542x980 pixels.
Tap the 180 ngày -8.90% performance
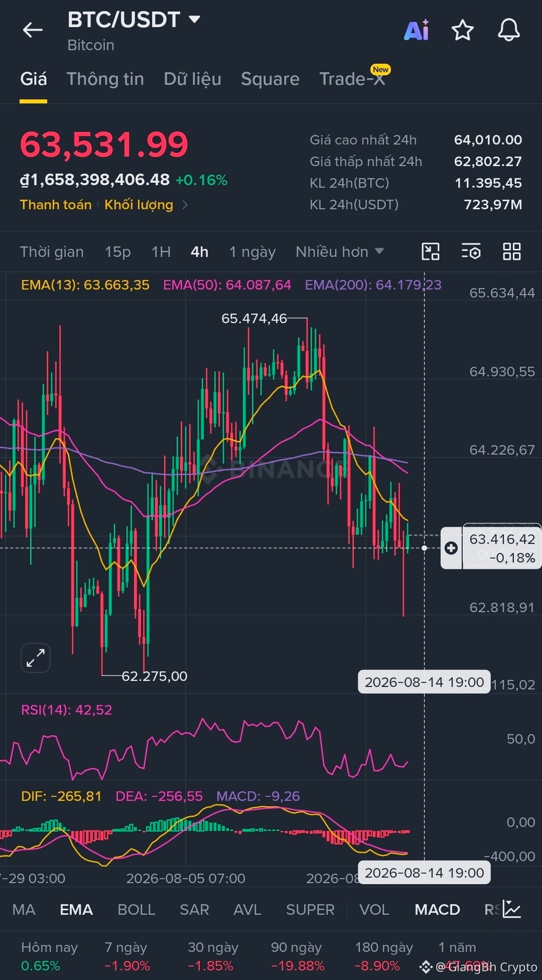point(383,956)
